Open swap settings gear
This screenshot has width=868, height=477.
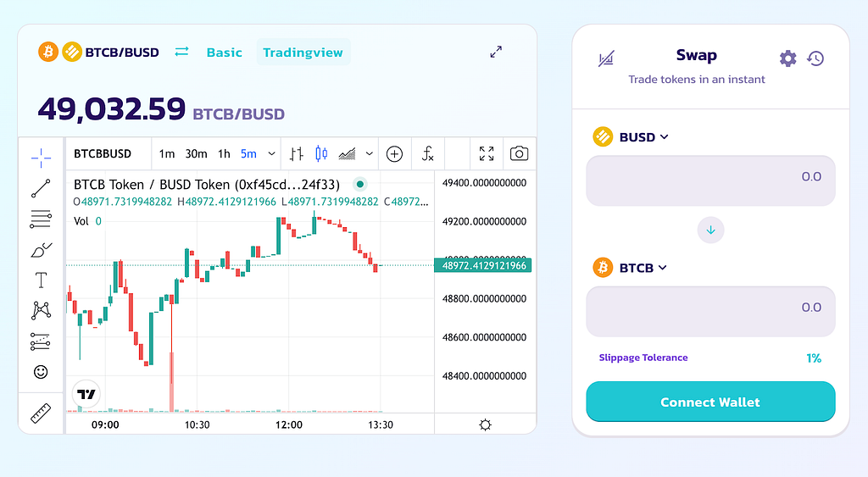[787, 58]
